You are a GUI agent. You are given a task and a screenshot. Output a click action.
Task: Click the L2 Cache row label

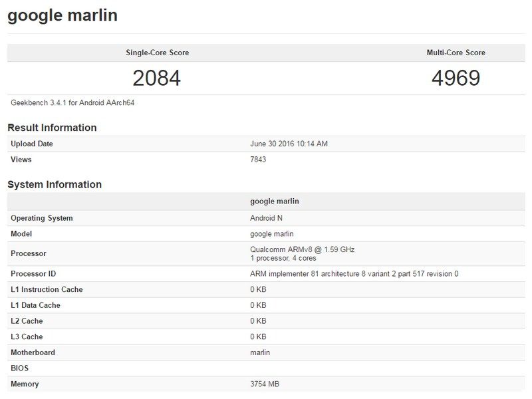[27, 321]
